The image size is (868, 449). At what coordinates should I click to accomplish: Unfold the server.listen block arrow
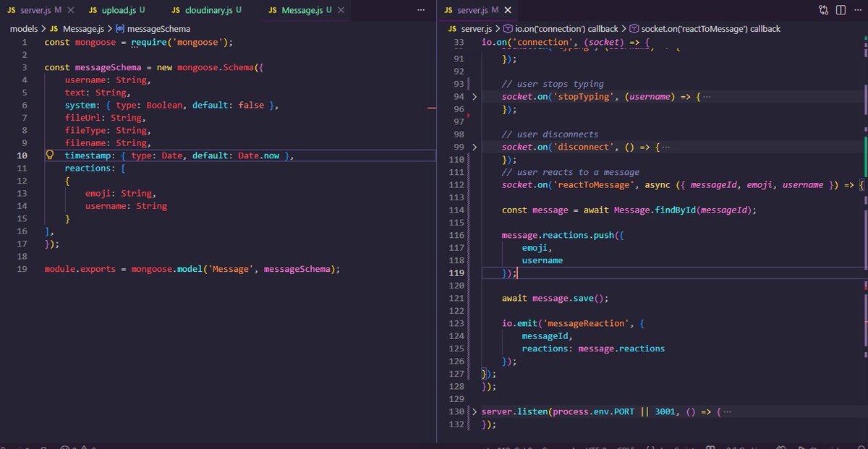point(475,411)
